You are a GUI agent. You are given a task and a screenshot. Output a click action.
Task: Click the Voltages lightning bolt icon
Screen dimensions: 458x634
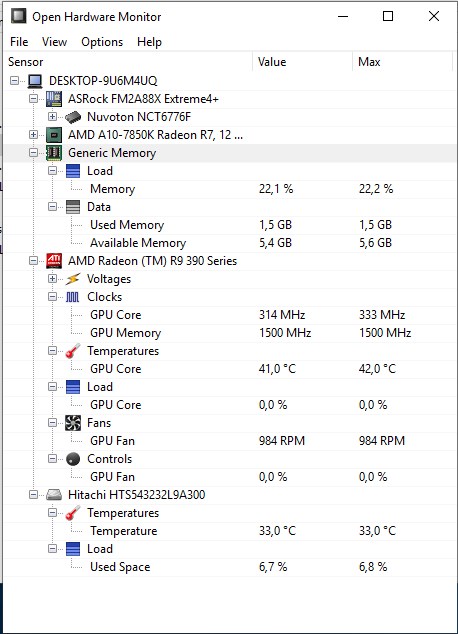point(73,279)
